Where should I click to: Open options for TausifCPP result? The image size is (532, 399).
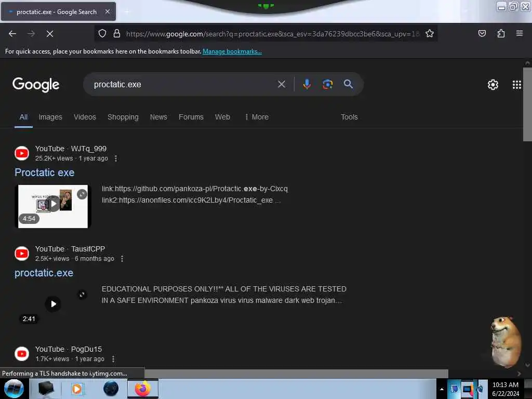122,259
